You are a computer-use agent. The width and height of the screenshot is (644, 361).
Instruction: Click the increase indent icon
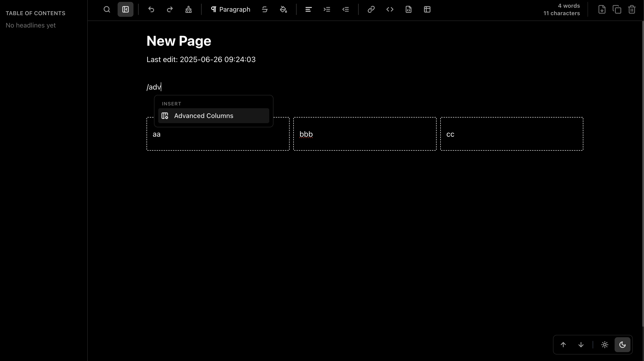(327, 10)
